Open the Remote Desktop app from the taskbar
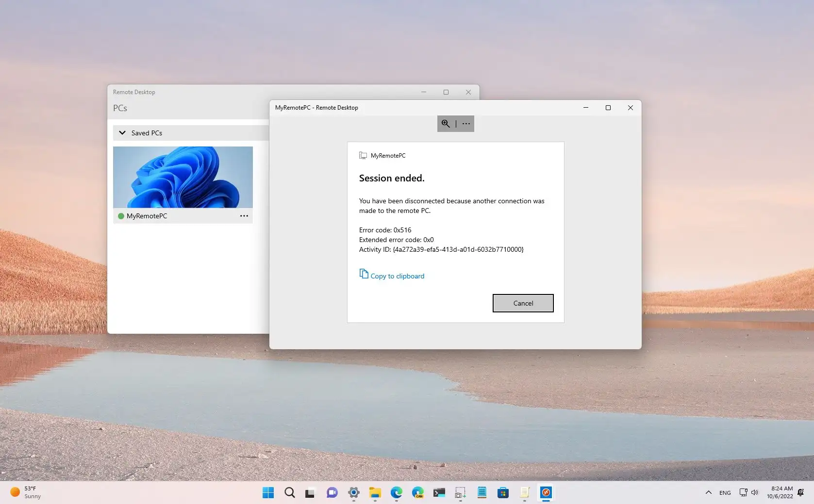 pyautogui.click(x=546, y=492)
